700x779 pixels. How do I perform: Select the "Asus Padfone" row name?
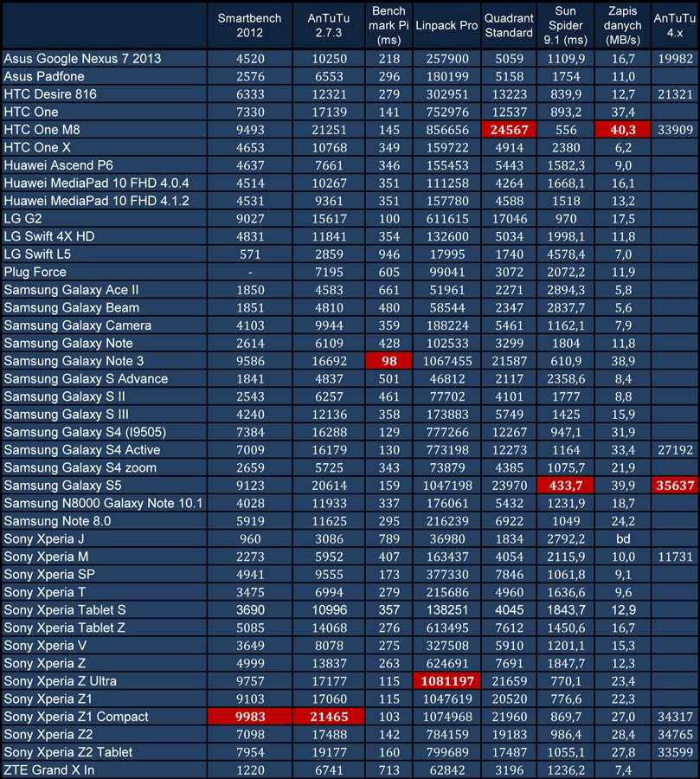44,76
